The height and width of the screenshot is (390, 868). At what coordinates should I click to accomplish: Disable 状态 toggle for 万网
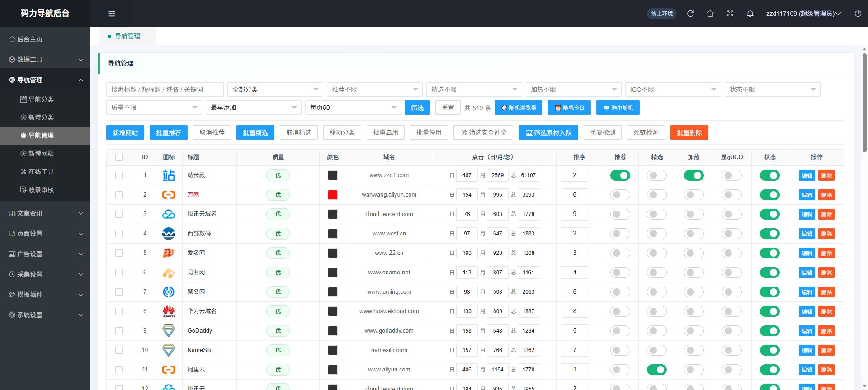coord(770,195)
